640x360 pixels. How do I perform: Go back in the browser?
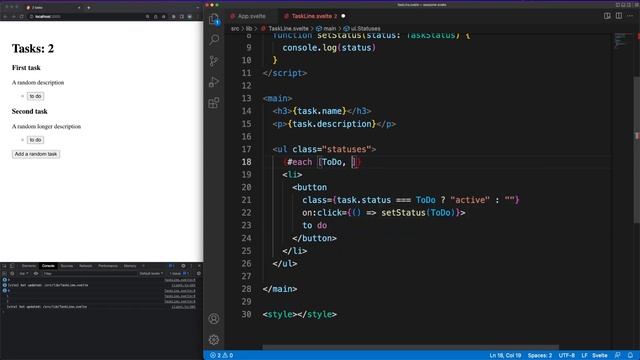coord(6,17)
